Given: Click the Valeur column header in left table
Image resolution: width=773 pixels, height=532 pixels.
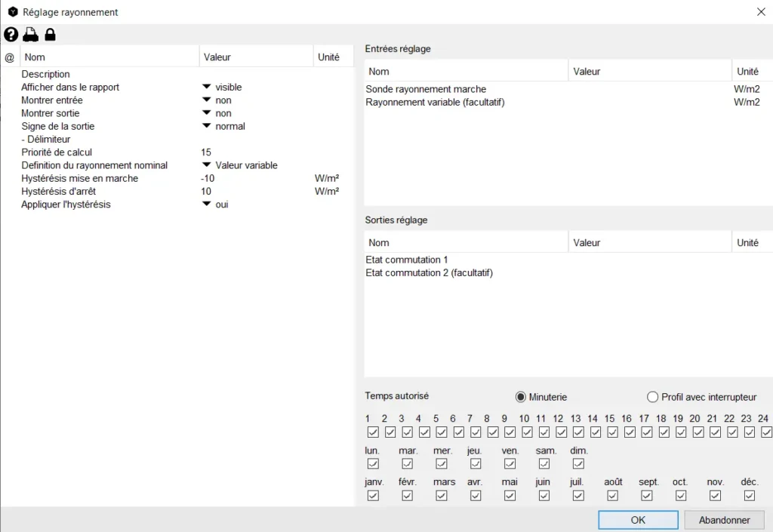Looking at the screenshot, I should (217, 57).
